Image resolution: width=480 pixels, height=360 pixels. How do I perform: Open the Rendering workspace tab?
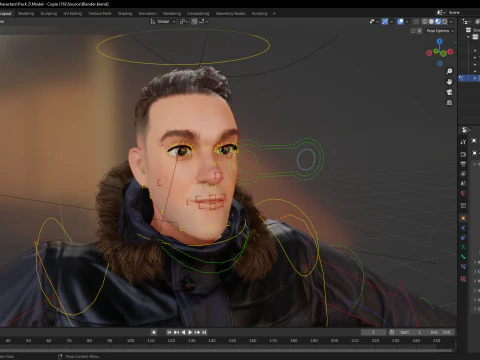tap(172, 14)
